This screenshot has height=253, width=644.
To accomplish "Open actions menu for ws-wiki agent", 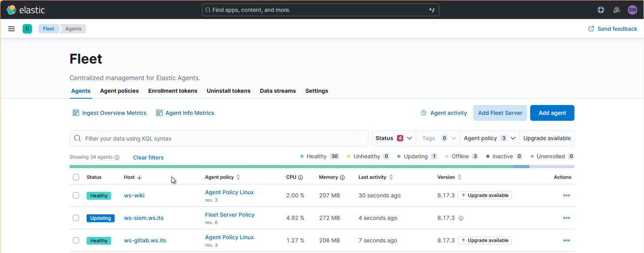I will [567, 195].
